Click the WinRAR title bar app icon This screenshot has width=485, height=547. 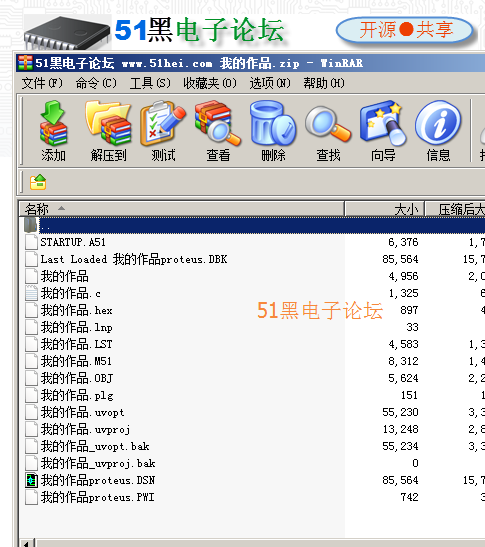[x=25, y=63]
